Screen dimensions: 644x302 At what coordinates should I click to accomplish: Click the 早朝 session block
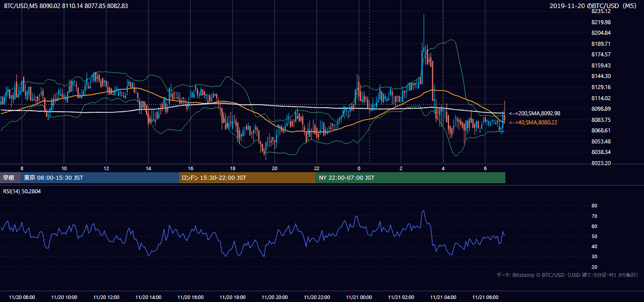[x=10, y=178]
